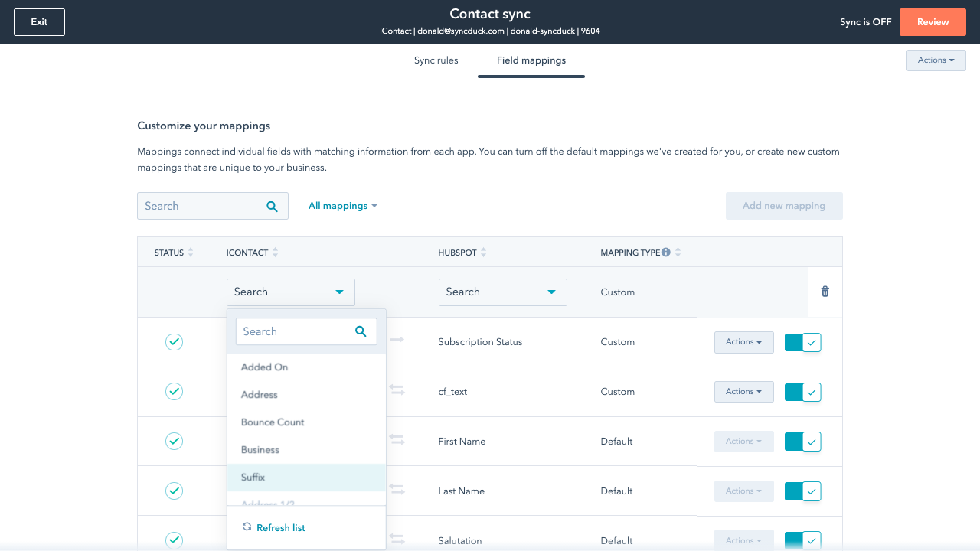Toggle off the Subscription Status mapping

pos(802,342)
